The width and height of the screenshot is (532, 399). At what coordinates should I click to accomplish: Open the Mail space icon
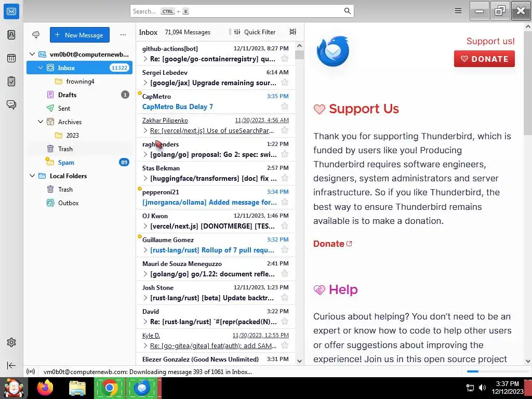(x=11, y=11)
